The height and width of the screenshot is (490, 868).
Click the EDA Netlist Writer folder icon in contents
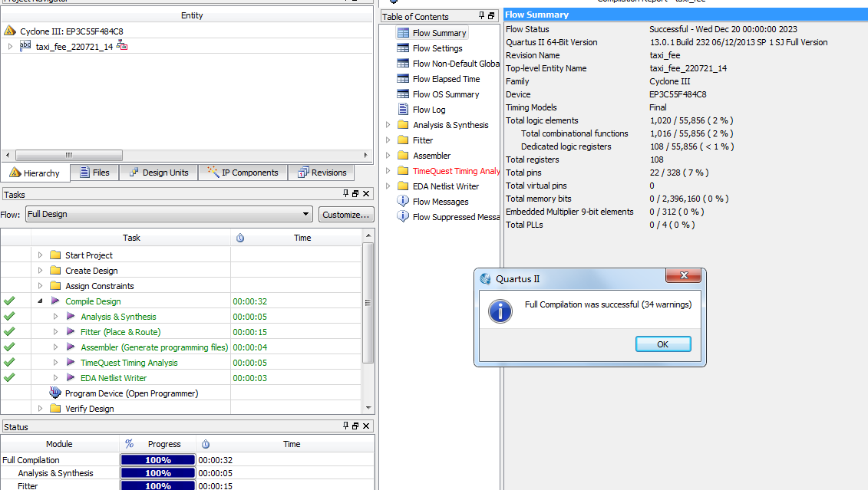coord(403,186)
